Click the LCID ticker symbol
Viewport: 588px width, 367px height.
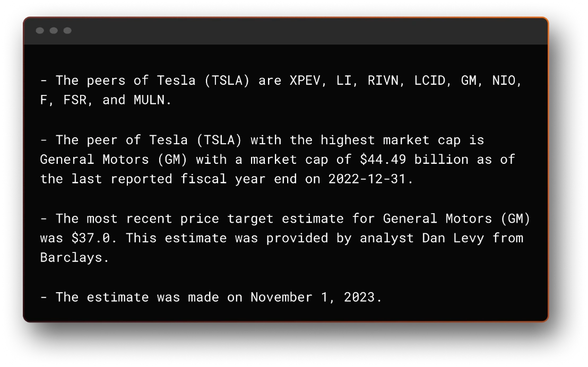[429, 80]
